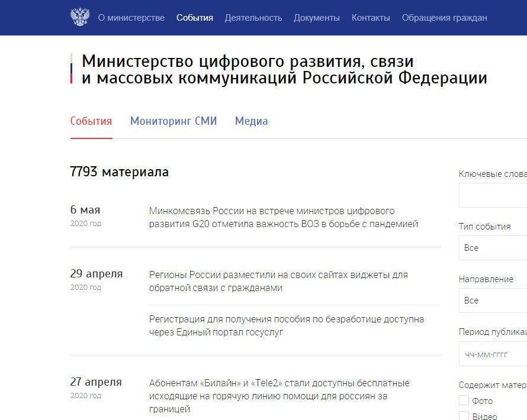Open the «События» item in top navigation
The width and height of the screenshot is (527, 420).
tap(195, 18)
